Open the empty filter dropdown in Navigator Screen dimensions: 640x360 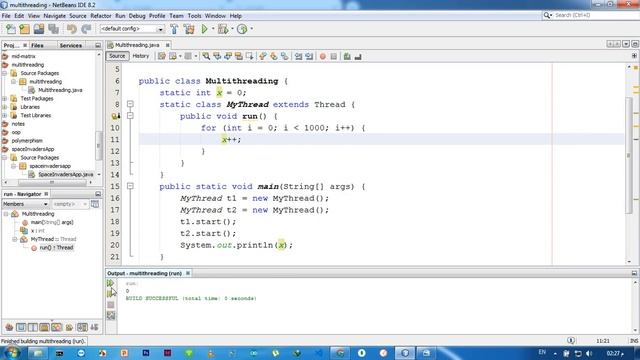click(70, 204)
